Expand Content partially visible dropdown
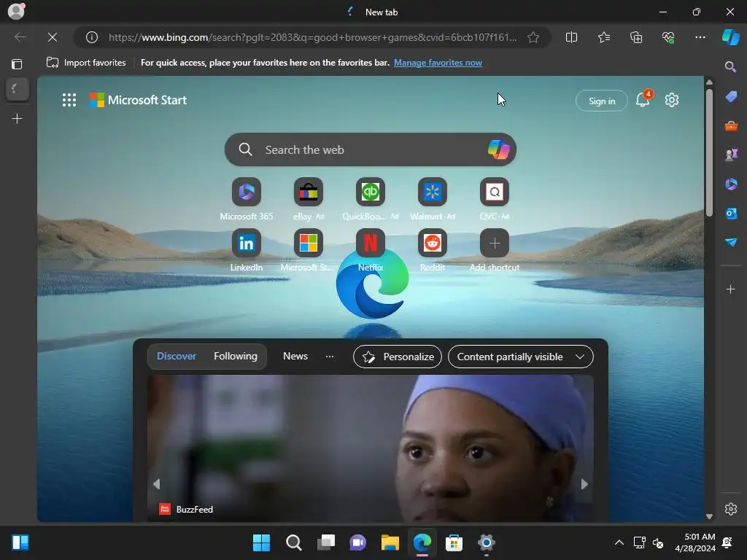This screenshot has width=747, height=560. click(521, 357)
